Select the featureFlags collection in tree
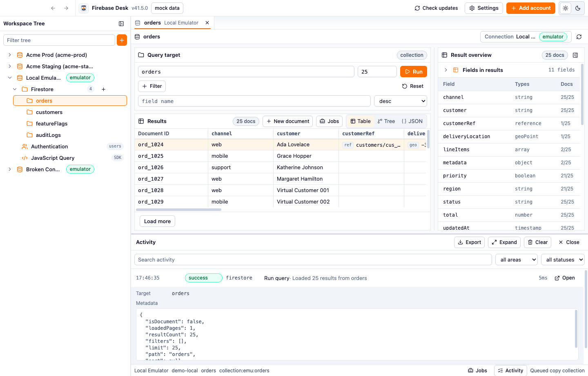Image resolution: width=588 pixels, height=376 pixels. pos(70,123)
